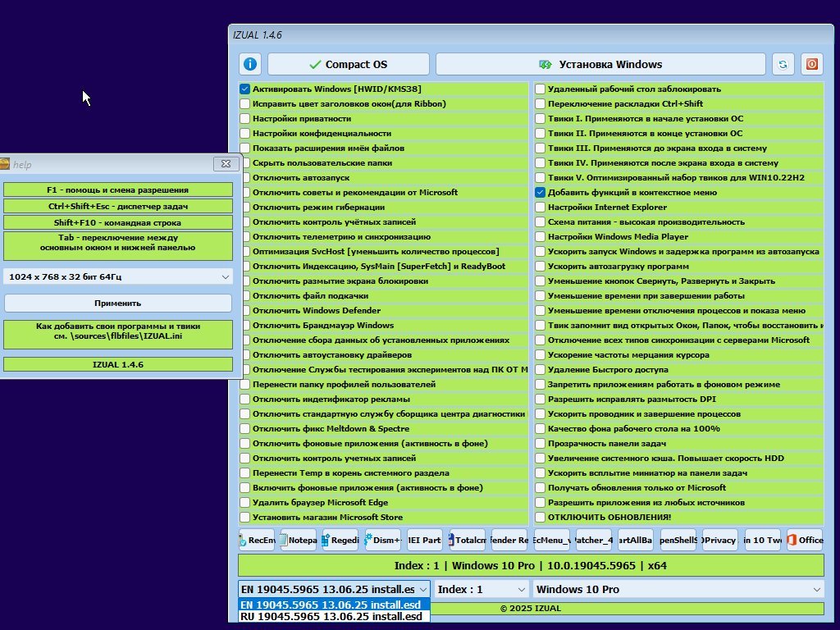Open the Index : 1 dropdown
840x630 pixels.
(482, 589)
